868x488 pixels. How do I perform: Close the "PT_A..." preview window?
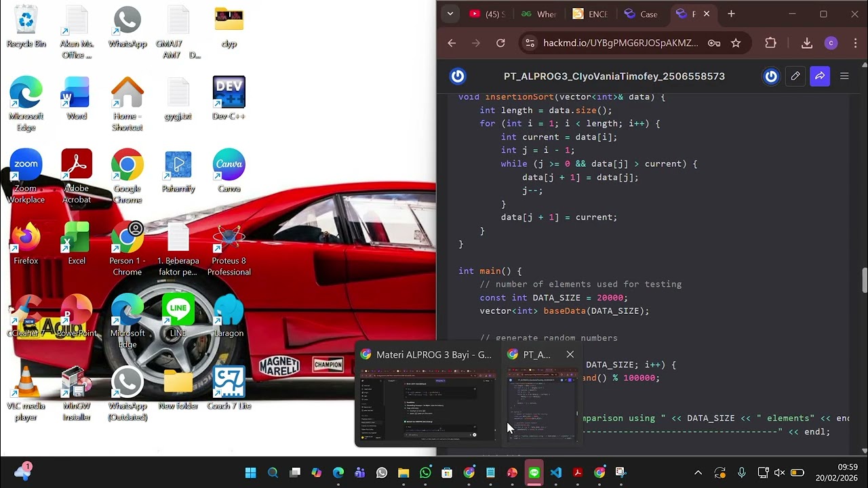[x=570, y=354]
